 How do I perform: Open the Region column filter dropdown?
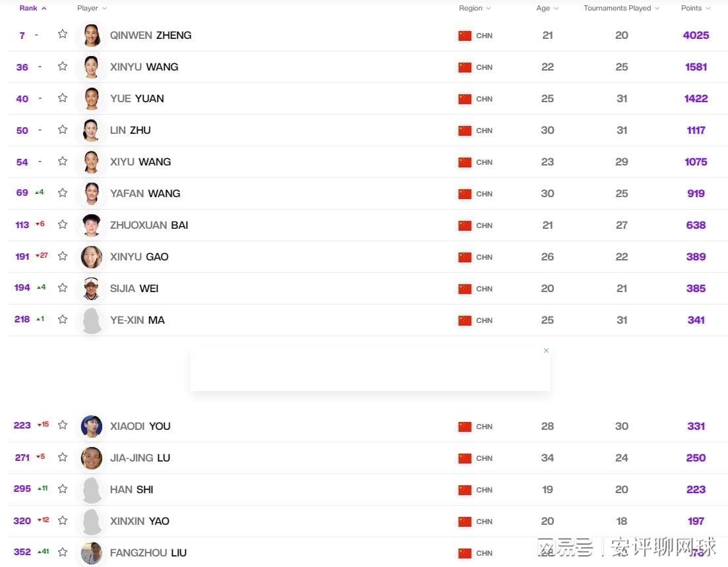(475, 8)
